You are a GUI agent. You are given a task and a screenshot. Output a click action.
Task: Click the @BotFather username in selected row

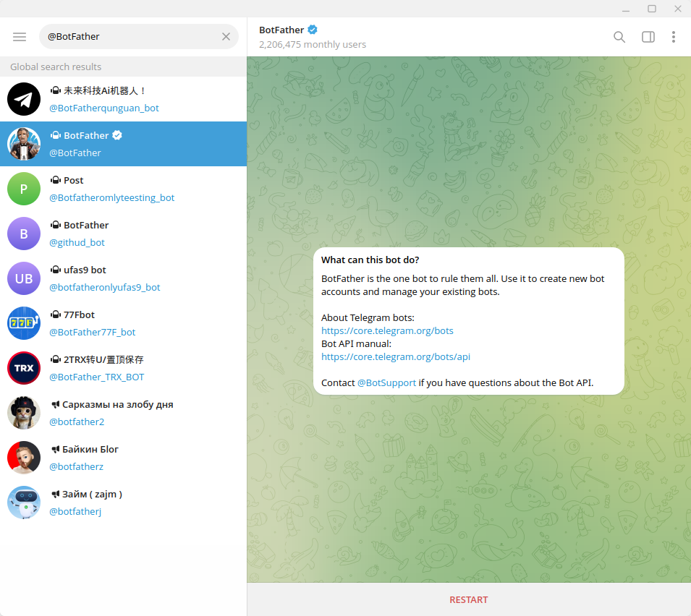[75, 153]
